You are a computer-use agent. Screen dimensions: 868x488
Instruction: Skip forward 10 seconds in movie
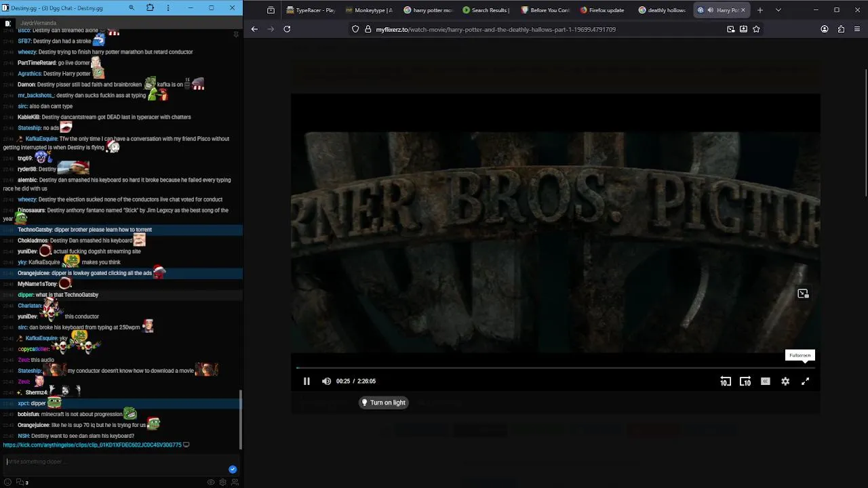click(745, 382)
